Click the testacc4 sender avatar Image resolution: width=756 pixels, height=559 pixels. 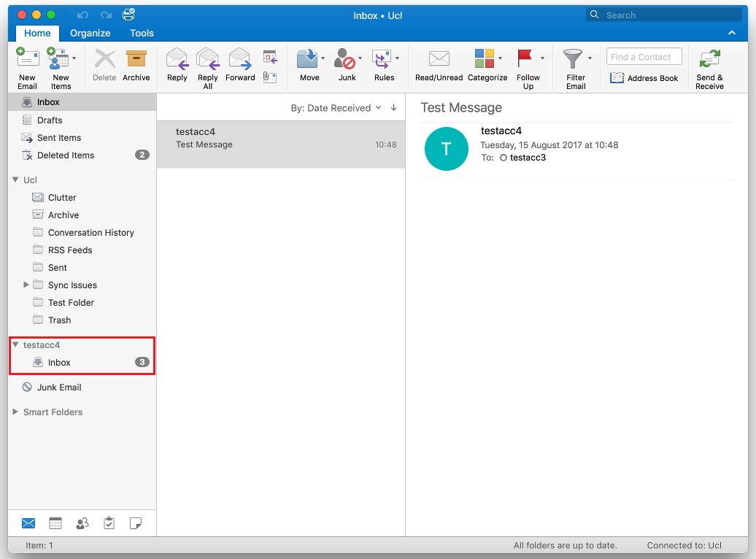(446, 149)
